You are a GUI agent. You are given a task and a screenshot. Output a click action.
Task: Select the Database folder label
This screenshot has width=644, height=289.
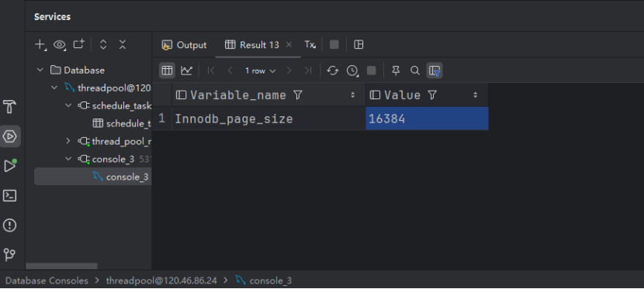[85, 70]
